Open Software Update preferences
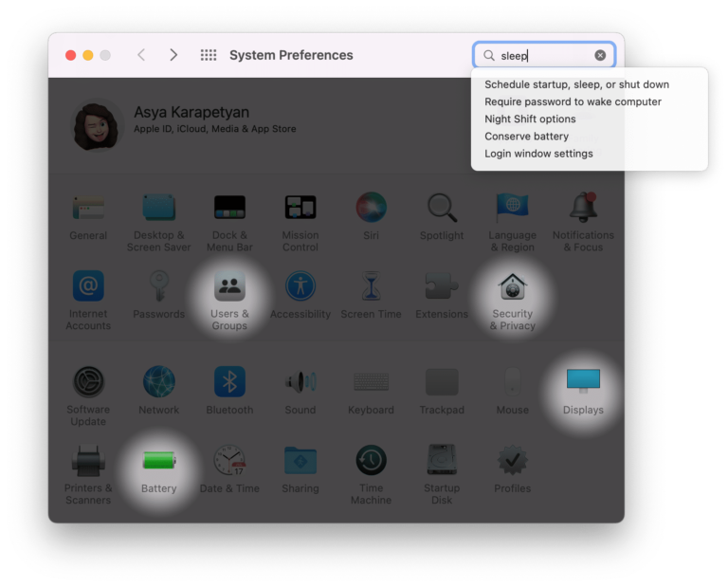Image resolution: width=728 pixels, height=587 pixels. point(88,382)
